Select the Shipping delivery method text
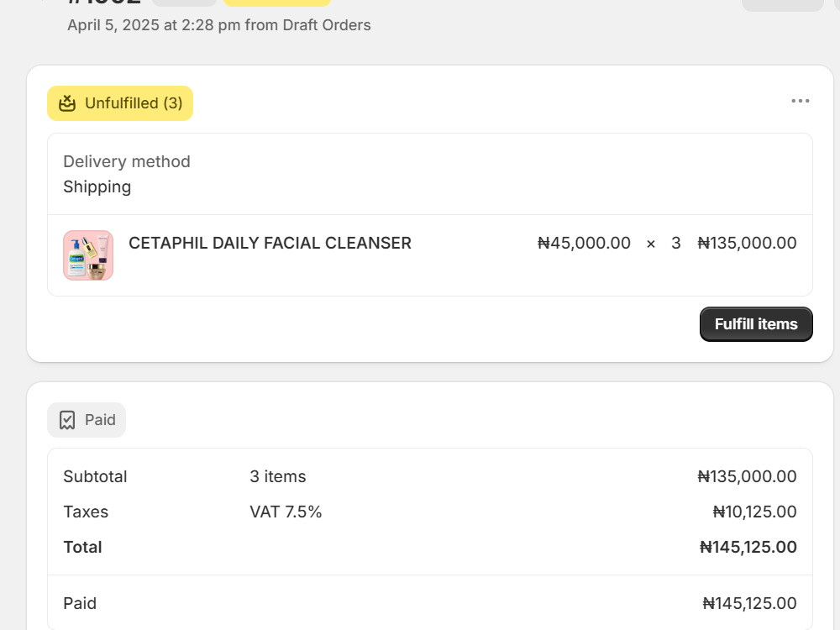Viewport: 840px width, 630px height. pos(97,187)
